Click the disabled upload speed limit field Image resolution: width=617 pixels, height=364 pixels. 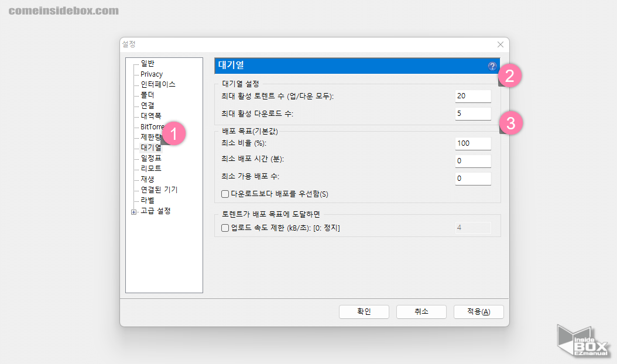tap(473, 228)
